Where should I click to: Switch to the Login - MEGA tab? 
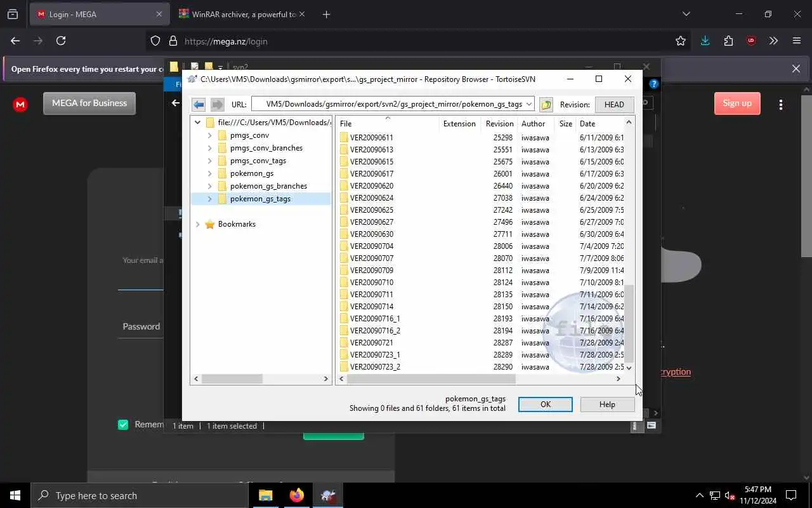point(98,14)
